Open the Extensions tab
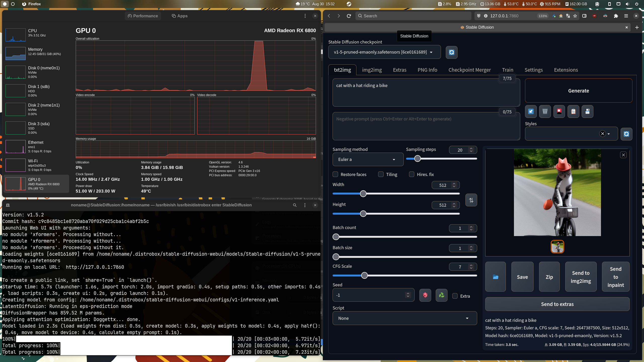This screenshot has height=362, width=644. tap(566, 70)
